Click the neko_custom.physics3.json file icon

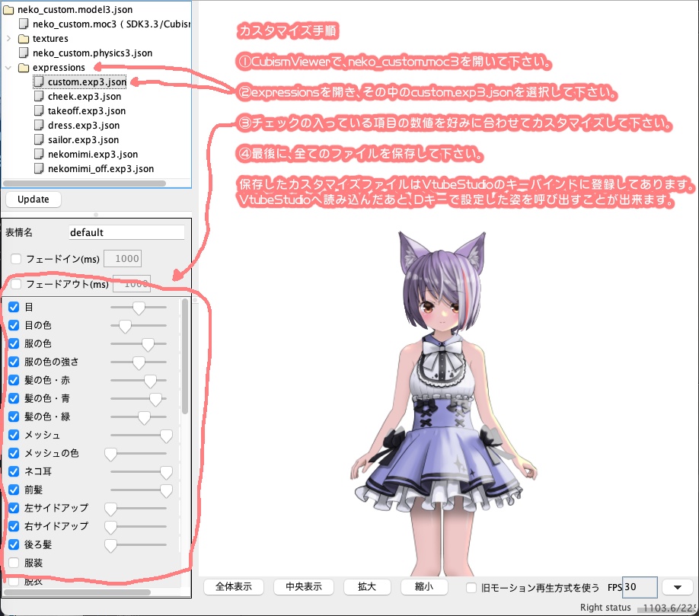click(x=24, y=53)
